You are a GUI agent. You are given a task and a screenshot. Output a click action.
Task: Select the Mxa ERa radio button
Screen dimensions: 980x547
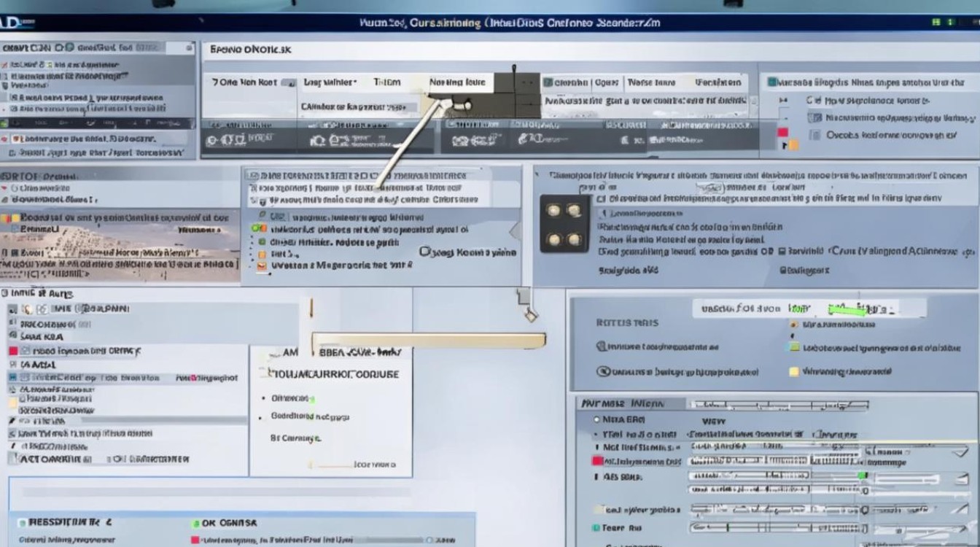coord(596,420)
